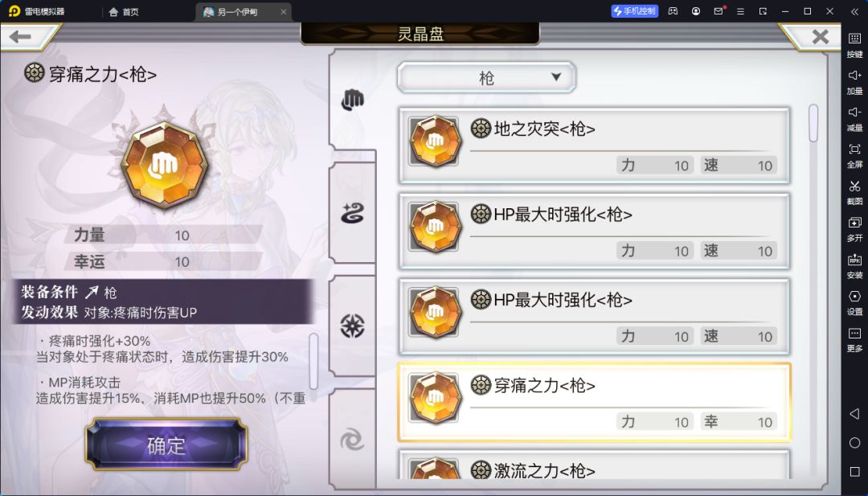This screenshot has height=496, width=868.
Task: Open the swirling smoke grasta tab
Action: point(352,213)
